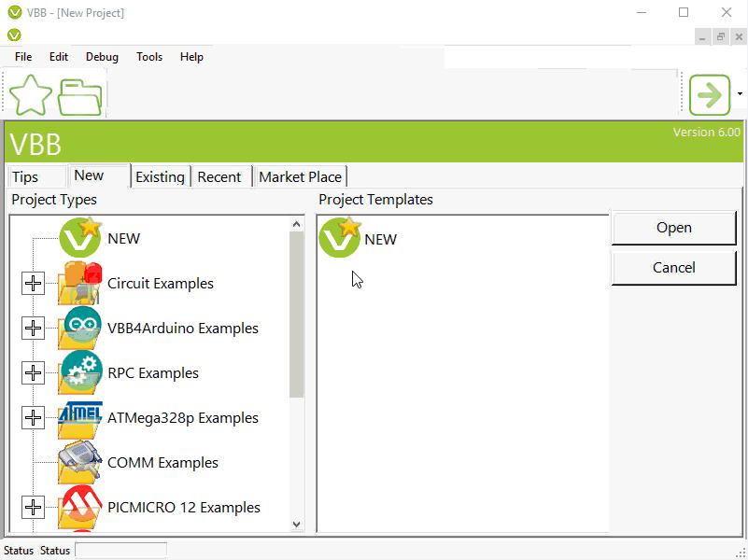Expand the Circuit Examples node
Screen dimensions: 748x560
click(x=33, y=283)
